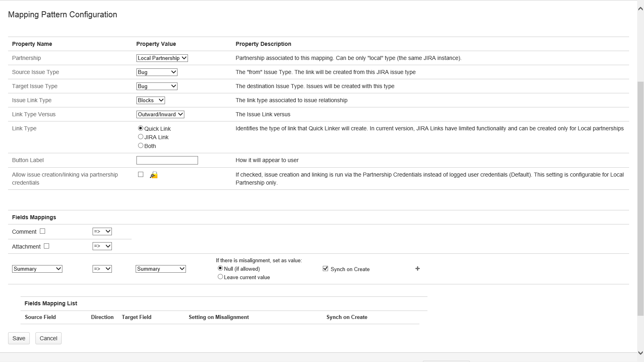This screenshot has height=362, width=644.
Task: Click scroll up arrow on scrollbar
Action: point(640,8)
